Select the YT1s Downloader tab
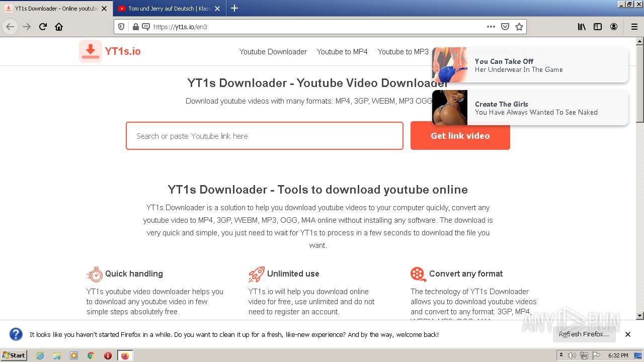 (56, 9)
